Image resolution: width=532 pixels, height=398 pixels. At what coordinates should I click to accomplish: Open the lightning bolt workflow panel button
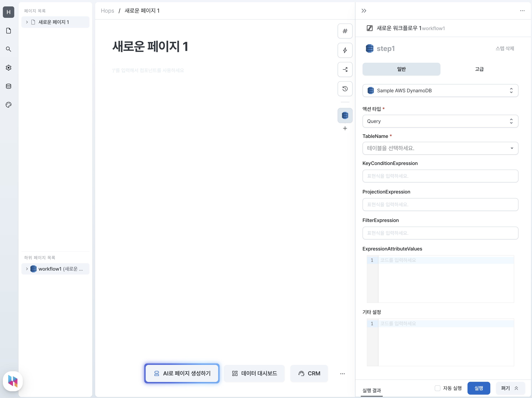click(345, 50)
